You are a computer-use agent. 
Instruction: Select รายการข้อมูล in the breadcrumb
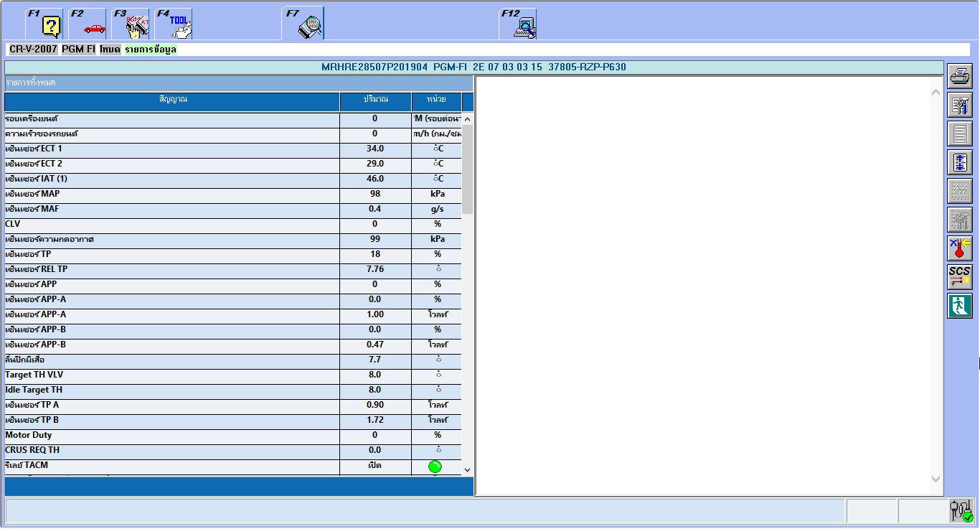(151, 50)
